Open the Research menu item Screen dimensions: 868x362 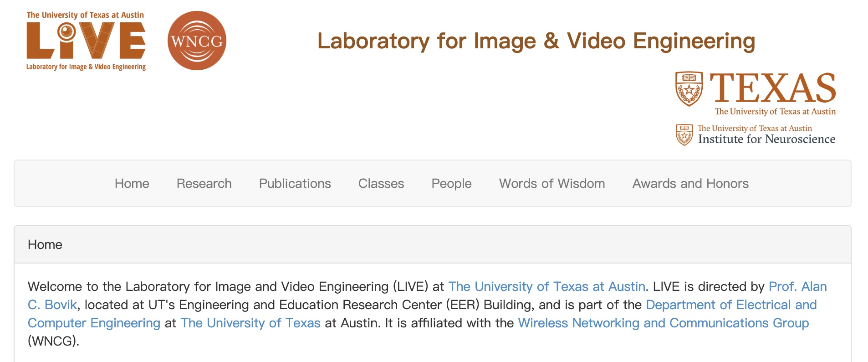click(x=204, y=183)
